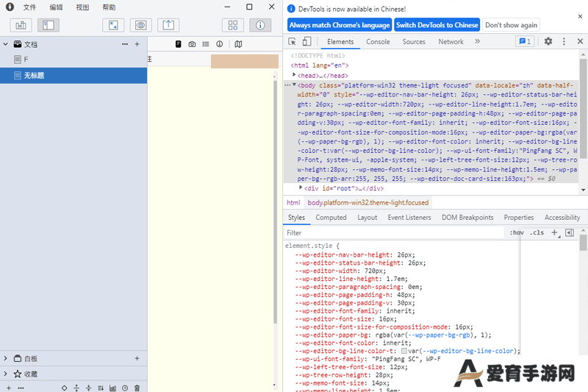Toggle the eye preview mode button
The height and width of the screenshot is (392, 588).
[141, 25]
